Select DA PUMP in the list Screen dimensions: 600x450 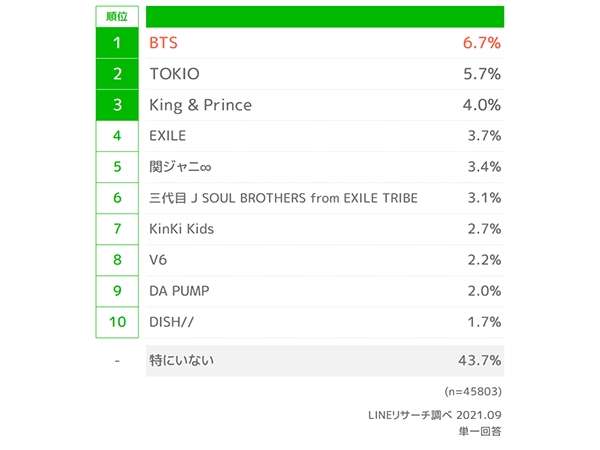pos(179,291)
